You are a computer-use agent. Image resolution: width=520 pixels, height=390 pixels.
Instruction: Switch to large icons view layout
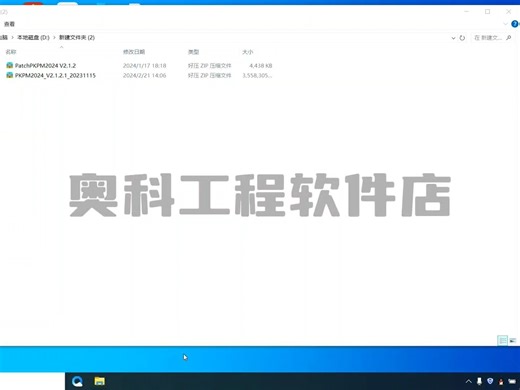click(513, 340)
